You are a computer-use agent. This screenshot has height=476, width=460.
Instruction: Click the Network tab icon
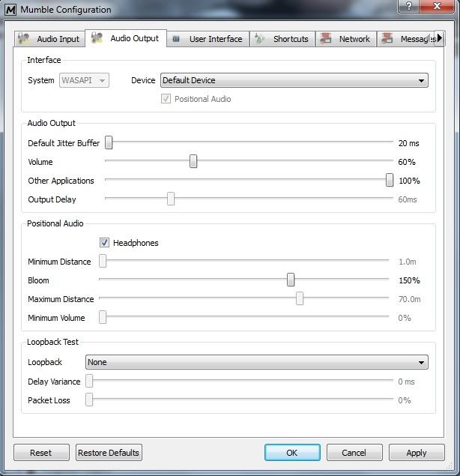326,39
